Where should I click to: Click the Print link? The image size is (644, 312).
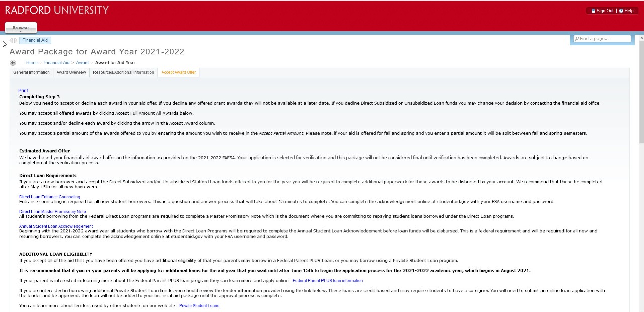(23, 91)
